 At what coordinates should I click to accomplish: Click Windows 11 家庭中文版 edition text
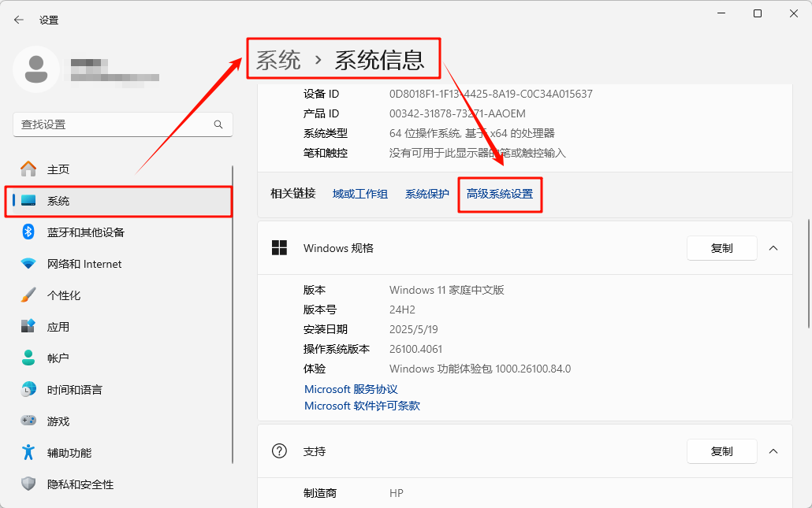pyautogui.click(x=447, y=290)
